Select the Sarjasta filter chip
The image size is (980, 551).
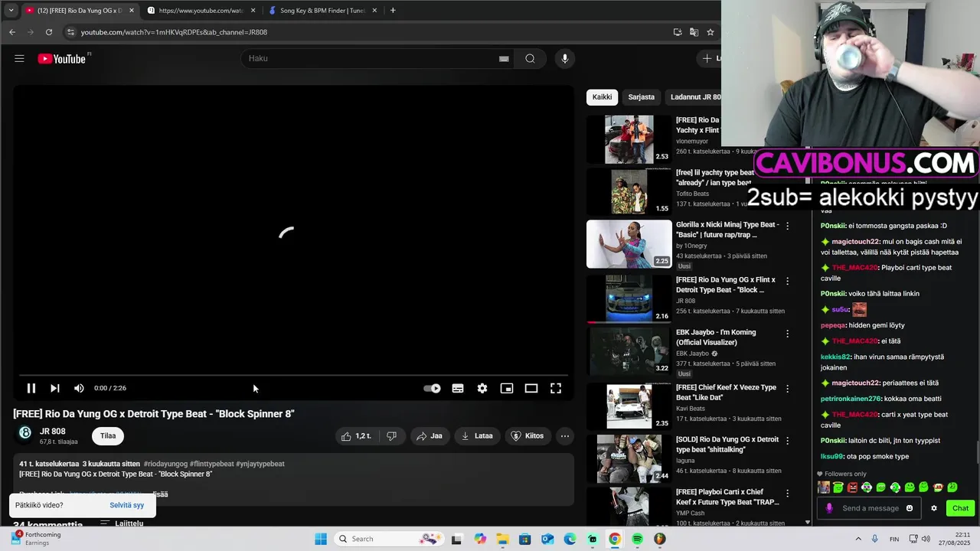pyautogui.click(x=642, y=97)
